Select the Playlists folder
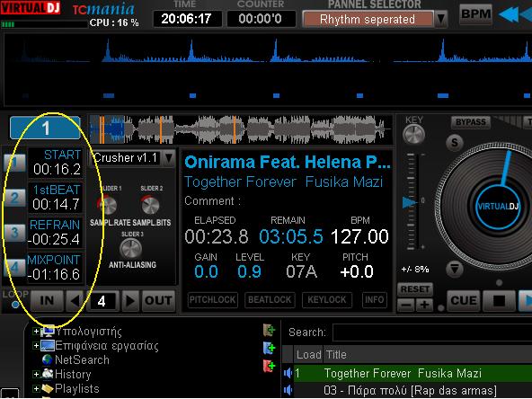This screenshot has width=532, height=399. click(77, 389)
